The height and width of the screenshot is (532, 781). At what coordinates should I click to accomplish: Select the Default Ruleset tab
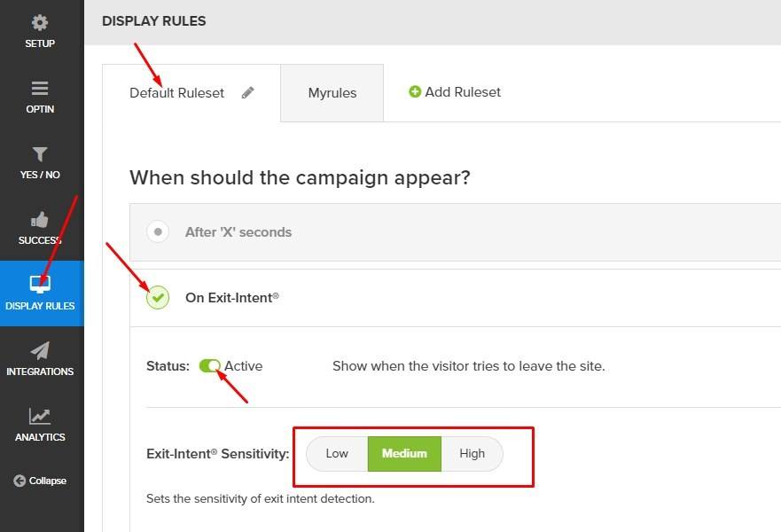(x=177, y=93)
